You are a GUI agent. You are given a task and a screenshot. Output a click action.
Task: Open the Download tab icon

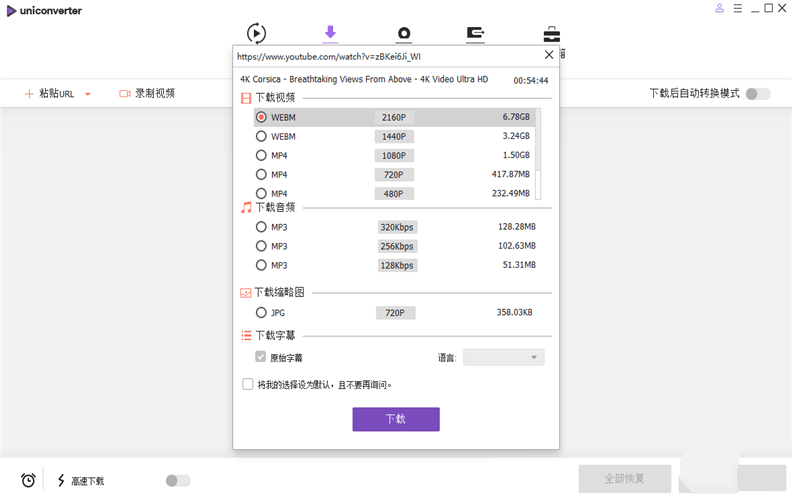coord(330,33)
